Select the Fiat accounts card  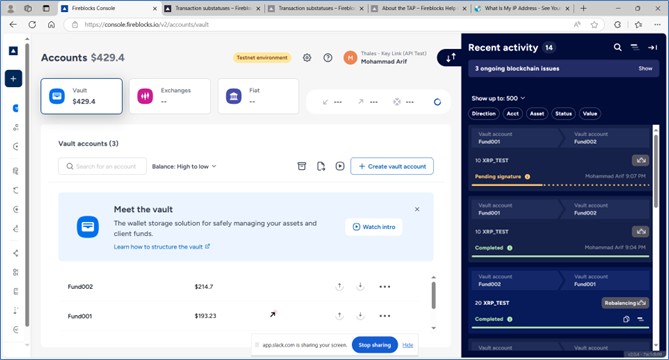tap(258, 96)
